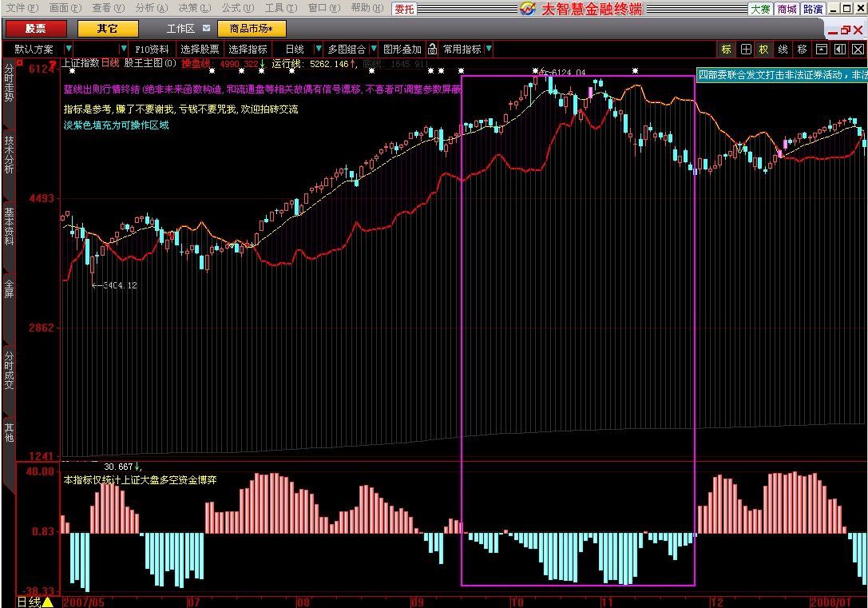
Task: Click the collapse-panel left arrow icon
Action: tap(839, 50)
